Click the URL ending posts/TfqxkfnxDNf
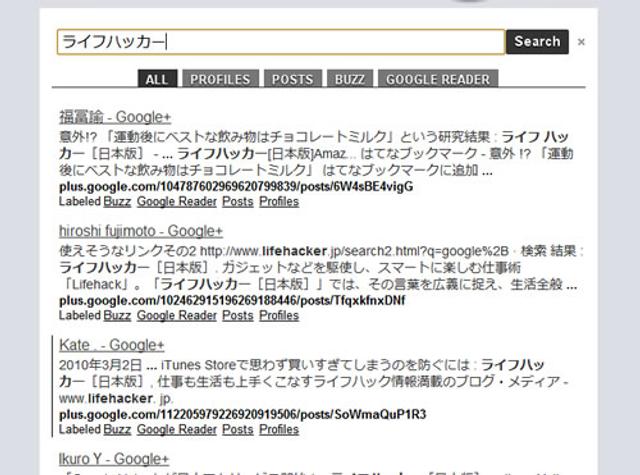Screen dimensions: 640x475 click(232, 301)
